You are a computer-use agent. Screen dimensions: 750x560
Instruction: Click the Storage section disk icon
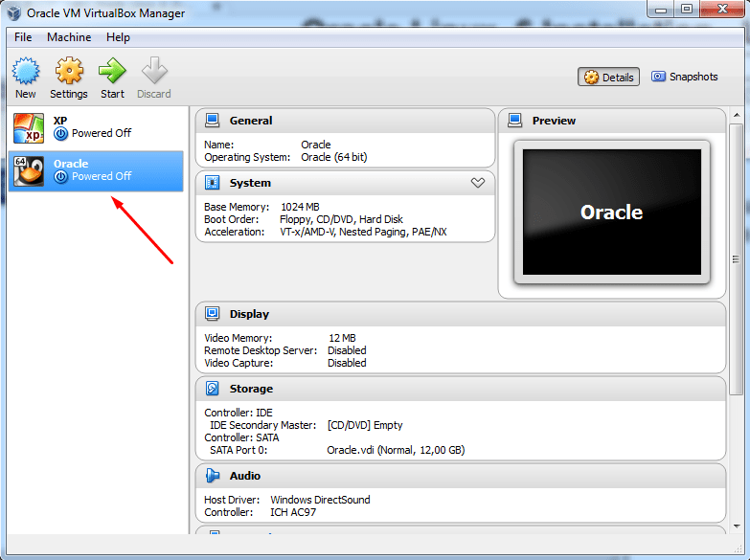tap(212, 389)
